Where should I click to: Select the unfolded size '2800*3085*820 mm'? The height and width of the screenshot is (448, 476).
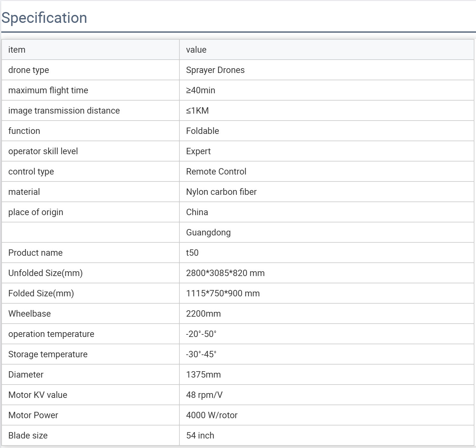tap(225, 273)
